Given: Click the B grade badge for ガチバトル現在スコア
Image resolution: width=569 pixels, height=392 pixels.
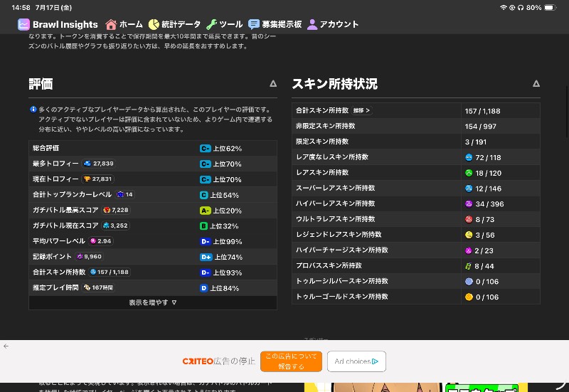Looking at the screenshot, I should [x=203, y=226].
